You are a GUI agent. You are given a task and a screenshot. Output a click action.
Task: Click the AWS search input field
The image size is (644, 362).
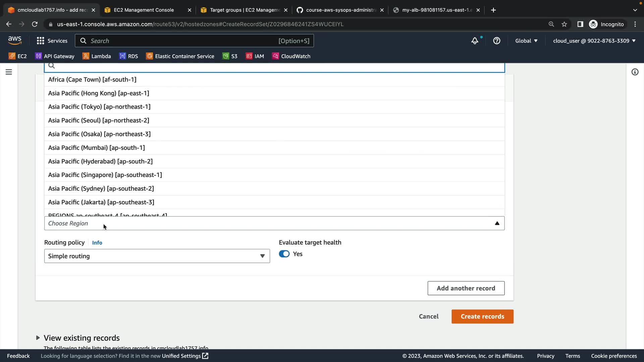pyautogui.click(x=181, y=41)
